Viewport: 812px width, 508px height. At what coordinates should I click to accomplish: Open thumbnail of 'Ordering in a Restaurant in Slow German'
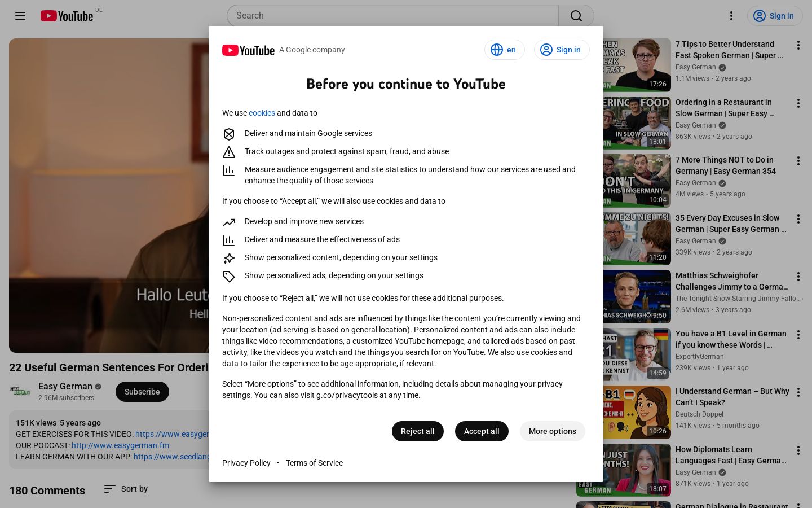(x=637, y=122)
